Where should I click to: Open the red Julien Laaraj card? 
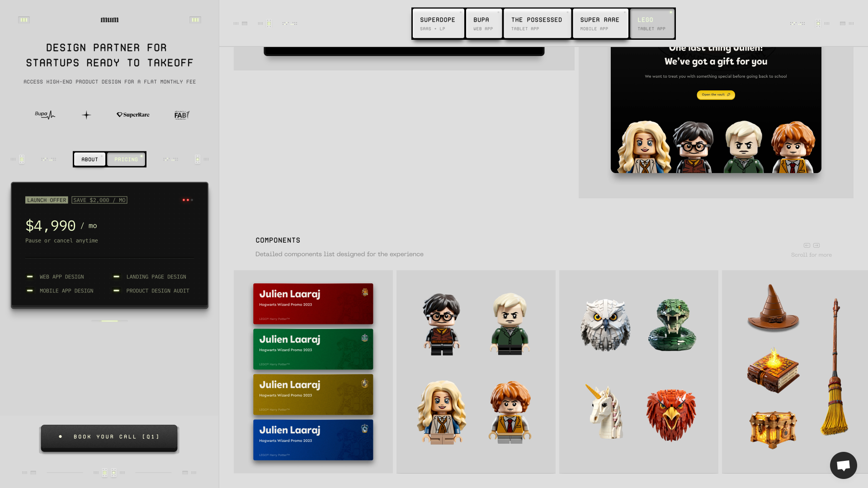(x=313, y=304)
